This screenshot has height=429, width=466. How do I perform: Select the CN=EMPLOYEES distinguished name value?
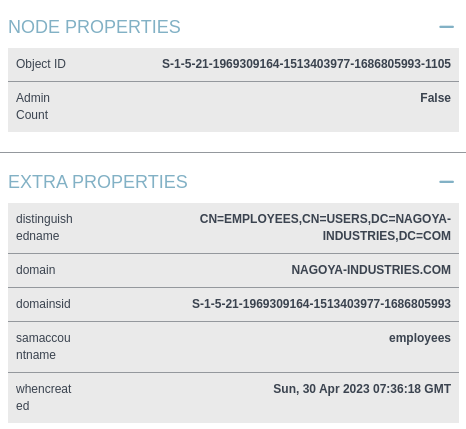325,227
